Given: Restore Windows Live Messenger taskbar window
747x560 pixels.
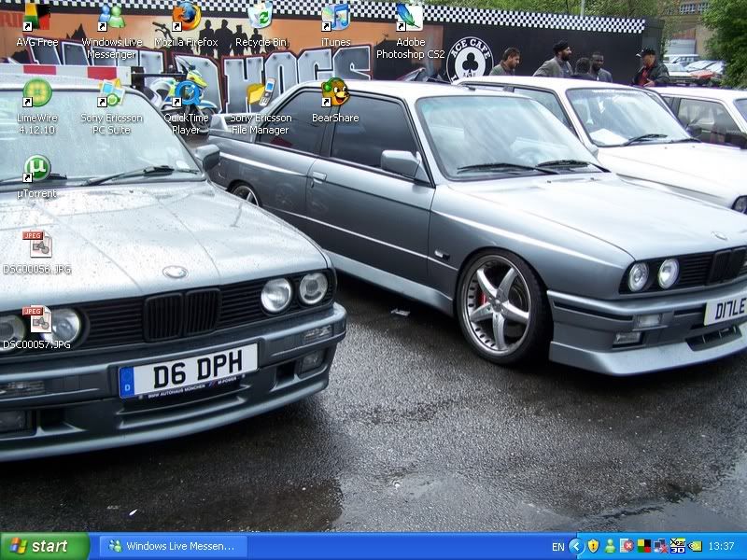Looking at the screenshot, I should pos(173,546).
